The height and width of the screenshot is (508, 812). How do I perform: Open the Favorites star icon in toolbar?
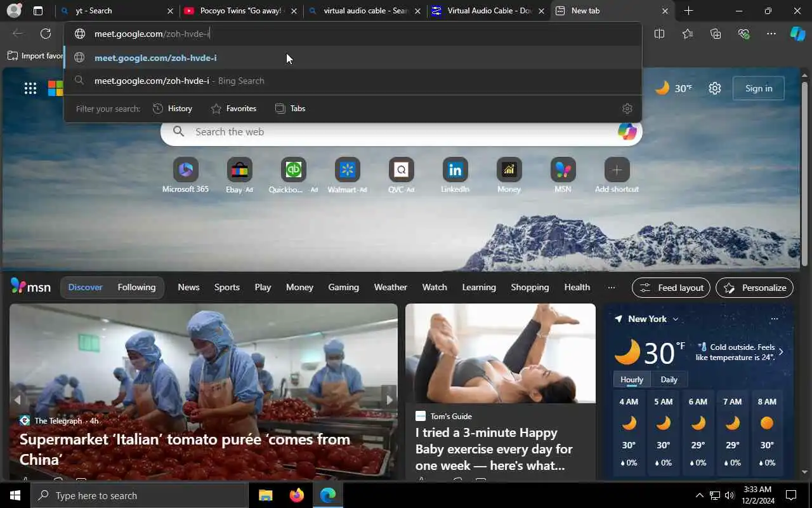(688, 34)
